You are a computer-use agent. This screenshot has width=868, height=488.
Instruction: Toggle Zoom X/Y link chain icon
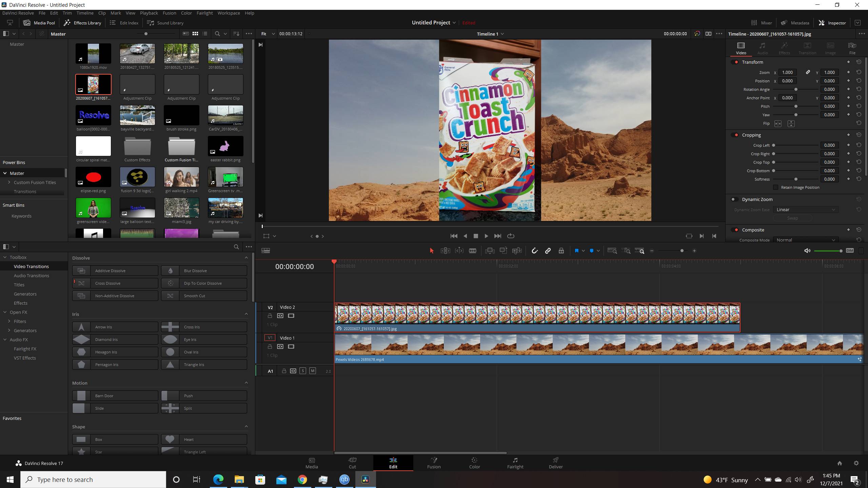click(x=808, y=72)
